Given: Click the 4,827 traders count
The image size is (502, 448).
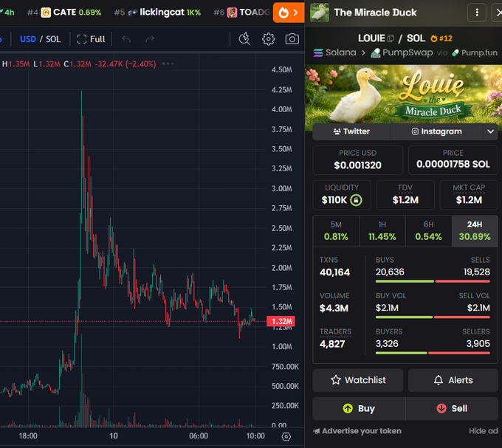Looking at the screenshot, I should click(x=332, y=344).
